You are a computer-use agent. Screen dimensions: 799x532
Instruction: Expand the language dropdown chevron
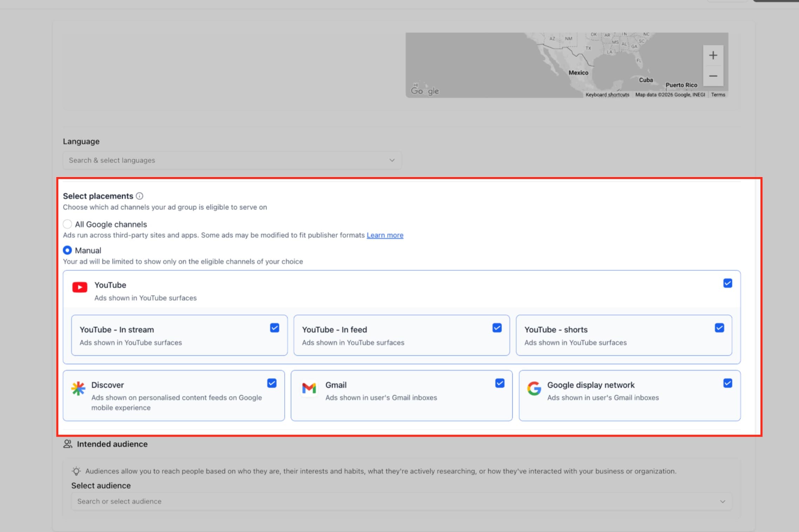pyautogui.click(x=392, y=160)
